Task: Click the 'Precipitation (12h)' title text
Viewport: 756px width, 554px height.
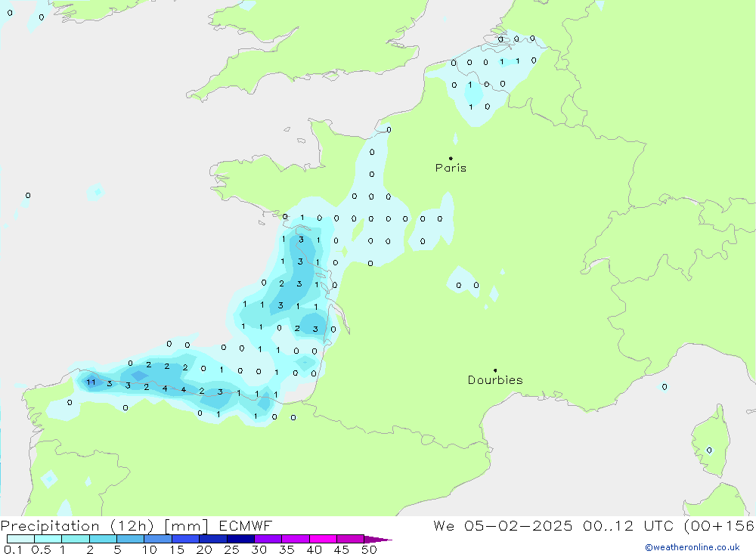Action: pyautogui.click(x=77, y=526)
